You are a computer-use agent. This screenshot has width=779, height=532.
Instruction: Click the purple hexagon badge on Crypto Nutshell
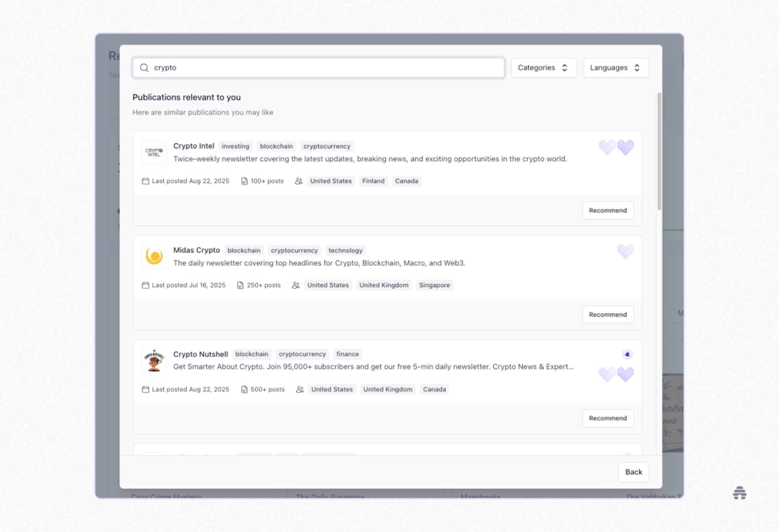627,355
